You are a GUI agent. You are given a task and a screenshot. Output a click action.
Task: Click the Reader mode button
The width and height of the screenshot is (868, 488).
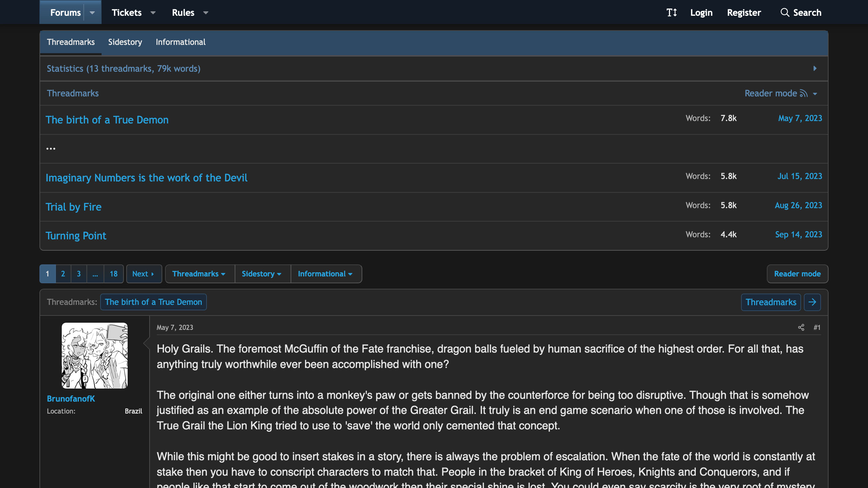tap(797, 274)
